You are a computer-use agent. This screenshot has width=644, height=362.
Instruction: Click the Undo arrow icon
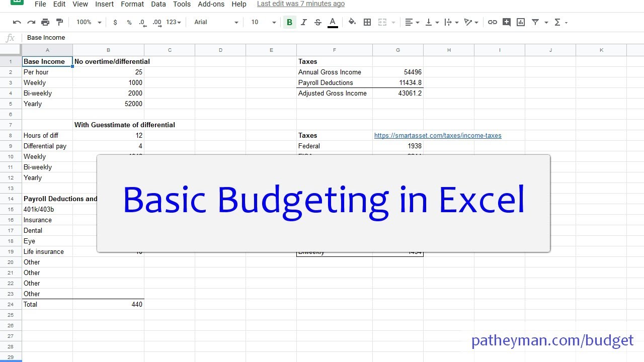click(x=17, y=22)
